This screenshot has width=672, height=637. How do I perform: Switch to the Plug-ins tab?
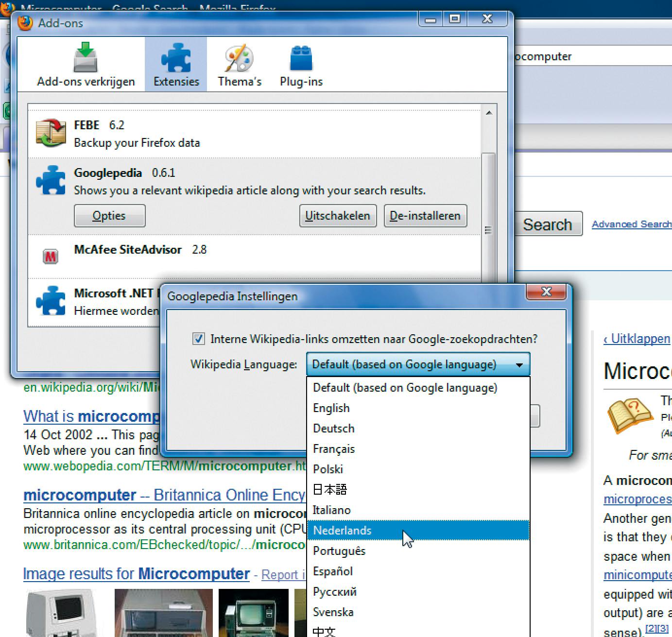pos(301,65)
